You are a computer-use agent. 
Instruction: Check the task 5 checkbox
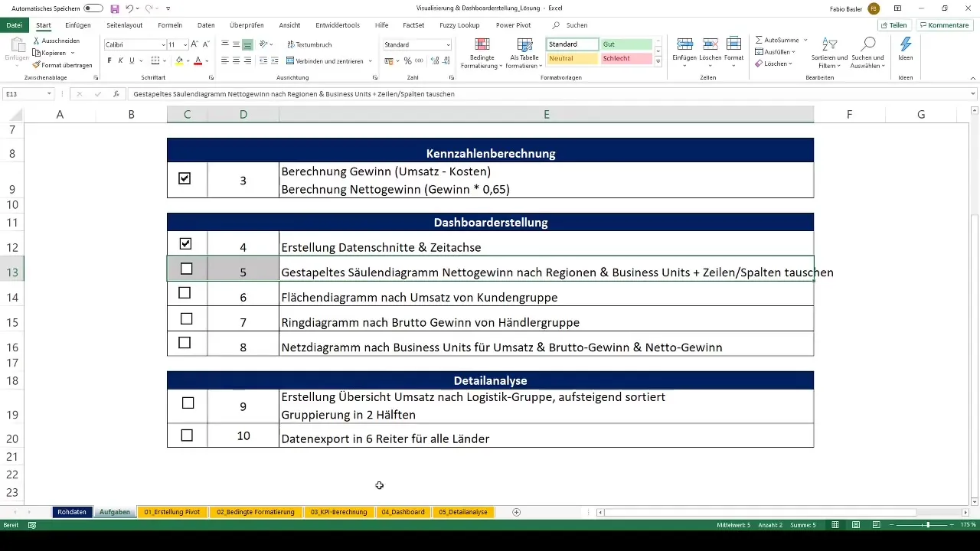pyautogui.click(x=186, y=269)
